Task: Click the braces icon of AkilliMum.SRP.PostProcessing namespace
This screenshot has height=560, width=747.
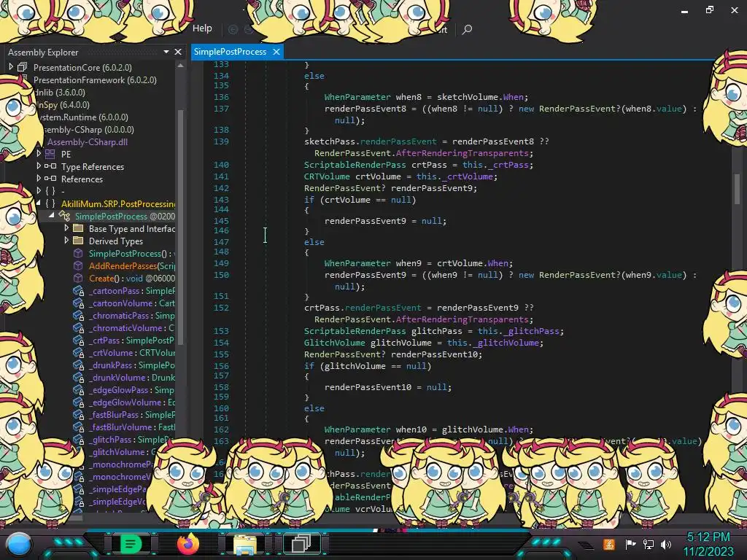Action: pyautogui.click(x=50, y=204)
